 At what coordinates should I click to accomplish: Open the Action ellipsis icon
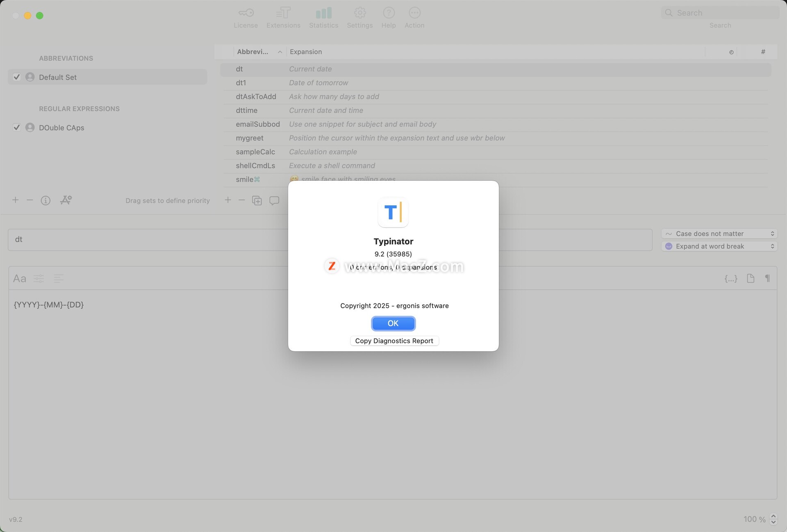pos(414,13)
